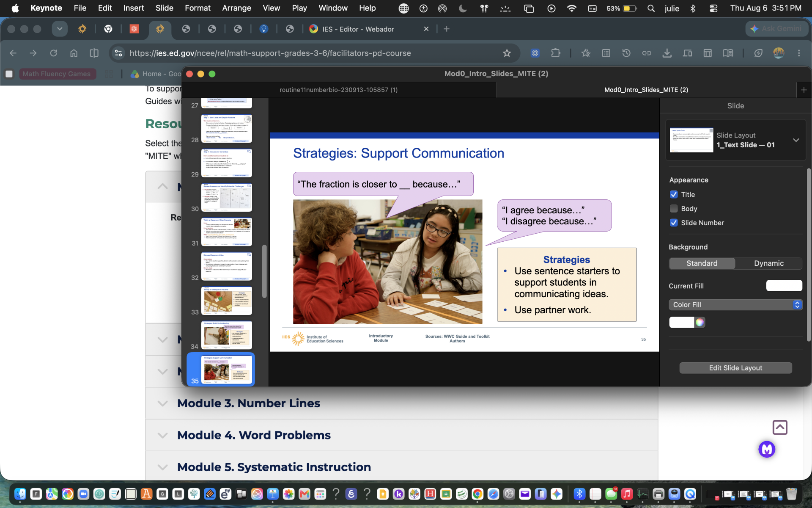This screenshot has width=812, height=508.
Task: Expand Module 5. Systematic Instruction
Action: [x=401, y=467]
